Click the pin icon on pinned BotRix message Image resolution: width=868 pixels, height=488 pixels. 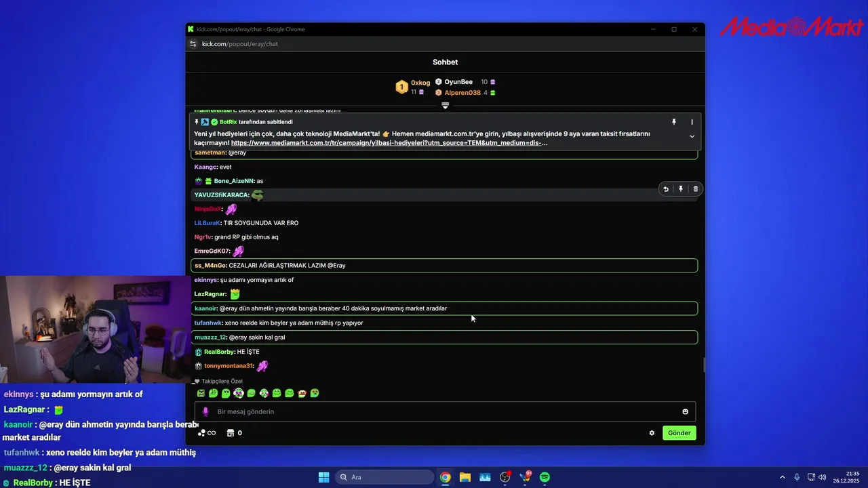point(674,122)
